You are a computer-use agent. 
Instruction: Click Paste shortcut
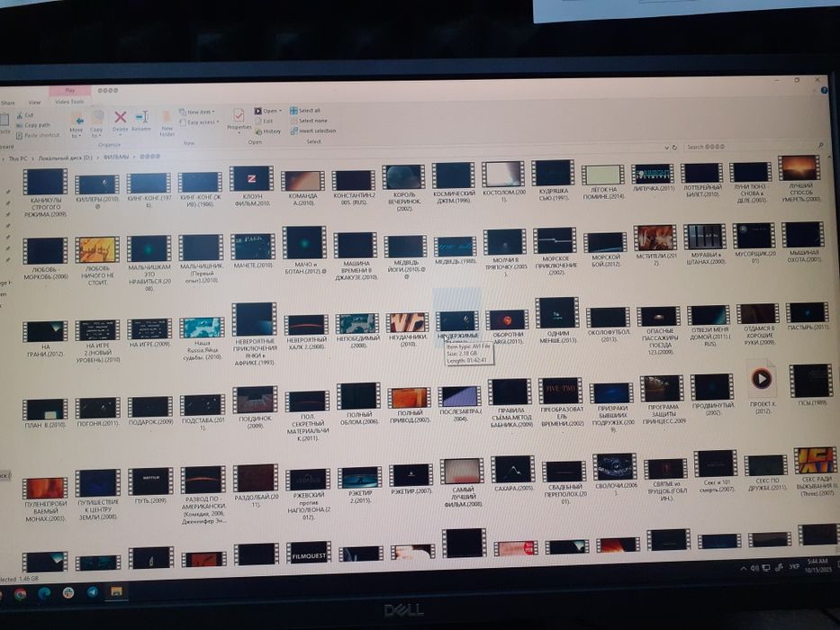coord(38,136)
